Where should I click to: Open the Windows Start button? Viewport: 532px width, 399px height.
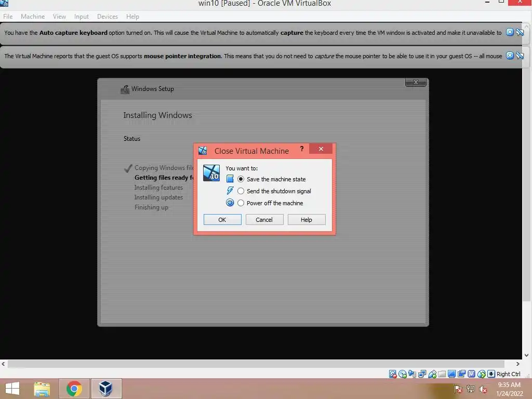coord(12,389)
